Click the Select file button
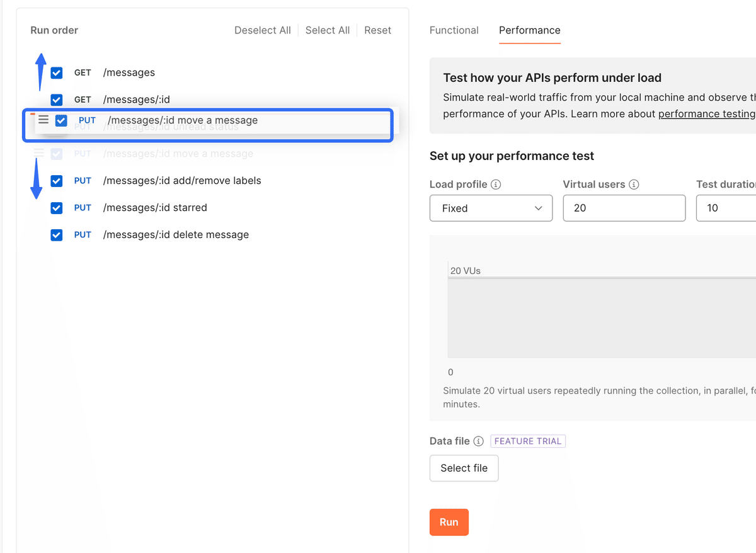Image resolution: width=756 pixels, height=553 pixels. [464, 468]
